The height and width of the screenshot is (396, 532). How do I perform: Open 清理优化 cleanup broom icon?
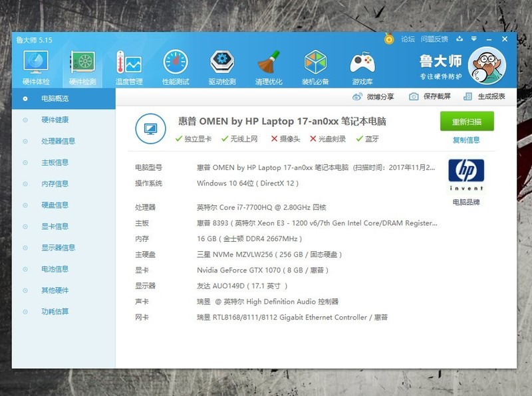tap(269, 68)
